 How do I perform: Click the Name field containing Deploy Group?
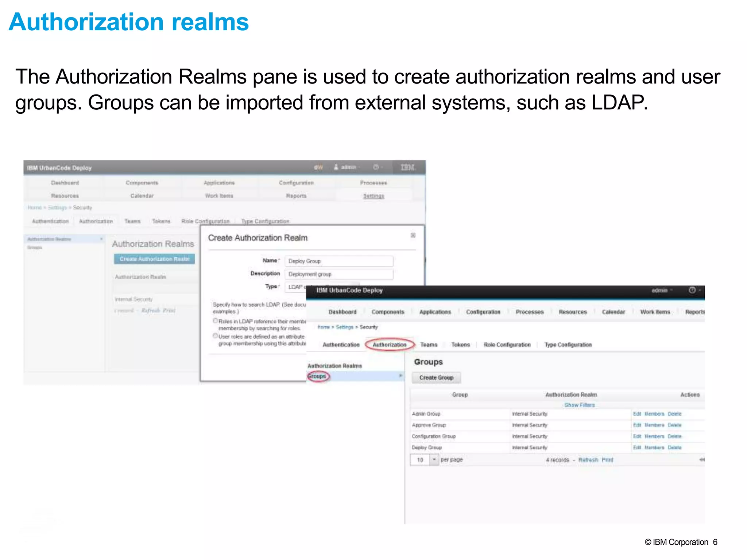[x=339, y=261]
